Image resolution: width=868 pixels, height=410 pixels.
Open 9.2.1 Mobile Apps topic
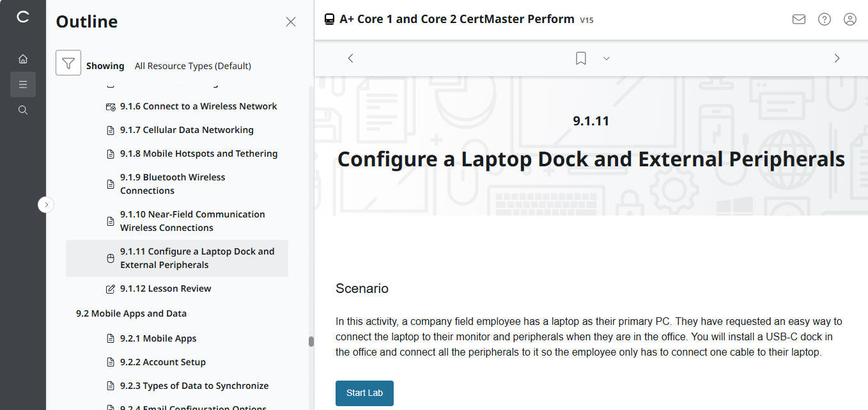(x=159, y=338)
